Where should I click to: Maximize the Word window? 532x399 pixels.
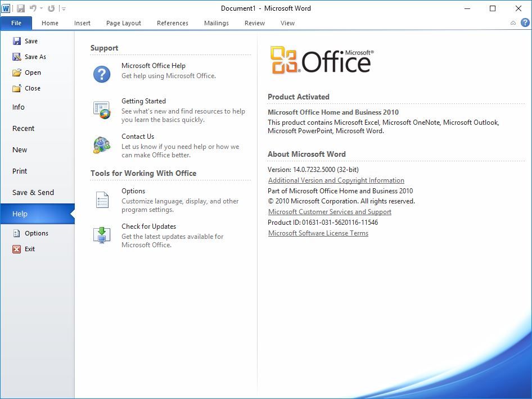(493, 8)
